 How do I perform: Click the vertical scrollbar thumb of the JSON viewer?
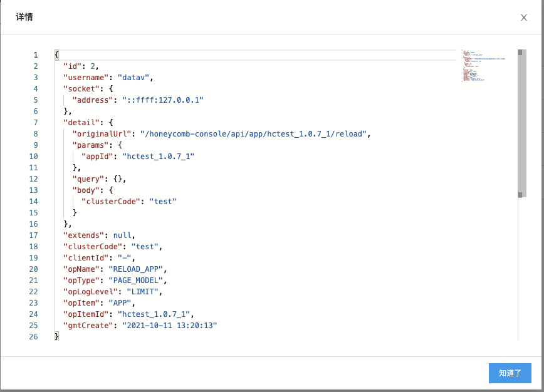(x=522, y=123)
